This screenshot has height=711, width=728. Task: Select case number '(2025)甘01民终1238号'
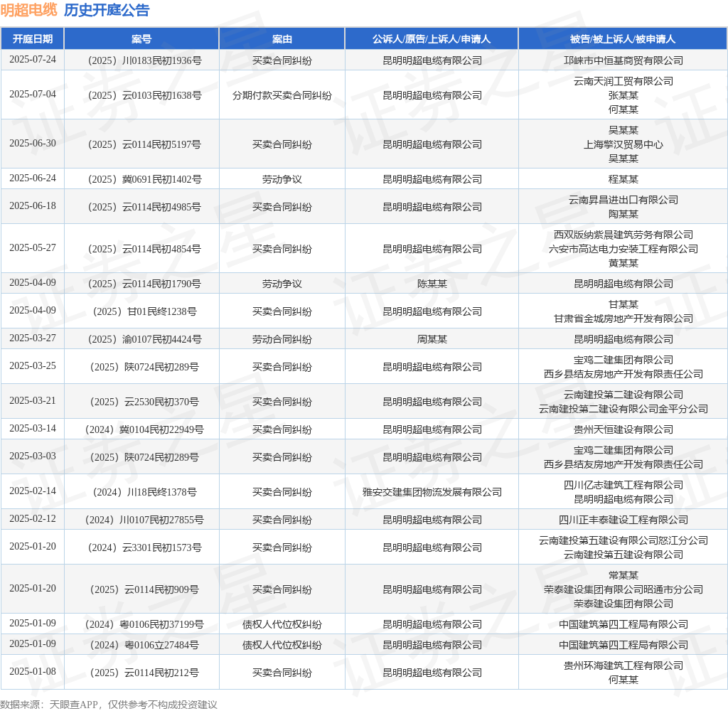[144, 311]
